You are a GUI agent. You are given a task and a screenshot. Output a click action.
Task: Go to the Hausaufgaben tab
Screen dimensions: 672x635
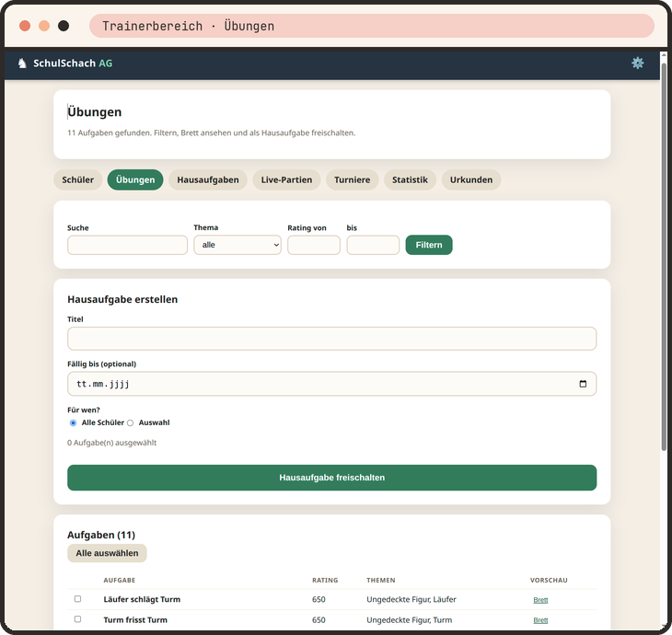coord(208,180)
